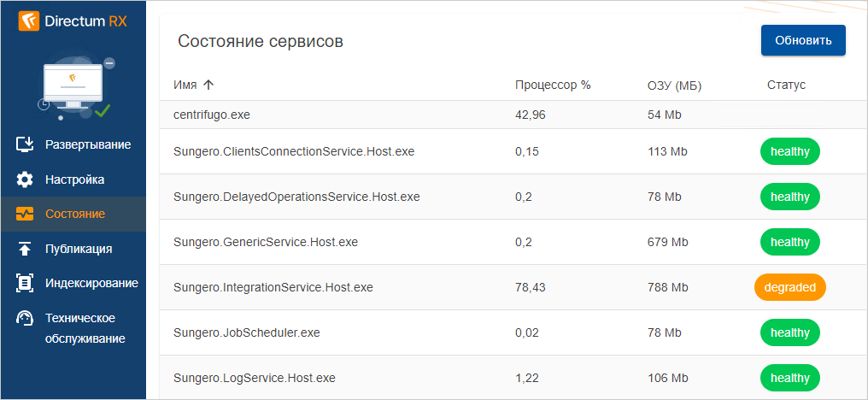Click the Развертывание download icon

[x=25, y=144]
